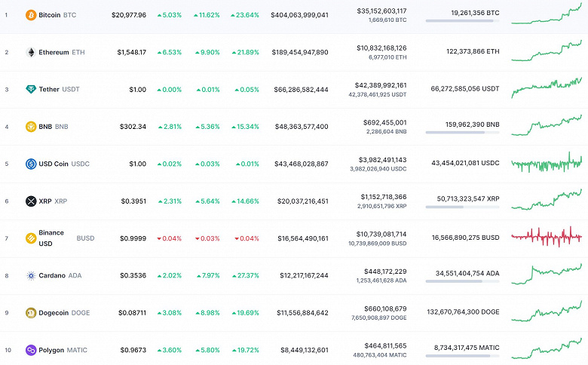Open the USD Coin 7-day sparkline chart
The height and width of the screenshot is (365, 588).
click(x=547, y=163)
